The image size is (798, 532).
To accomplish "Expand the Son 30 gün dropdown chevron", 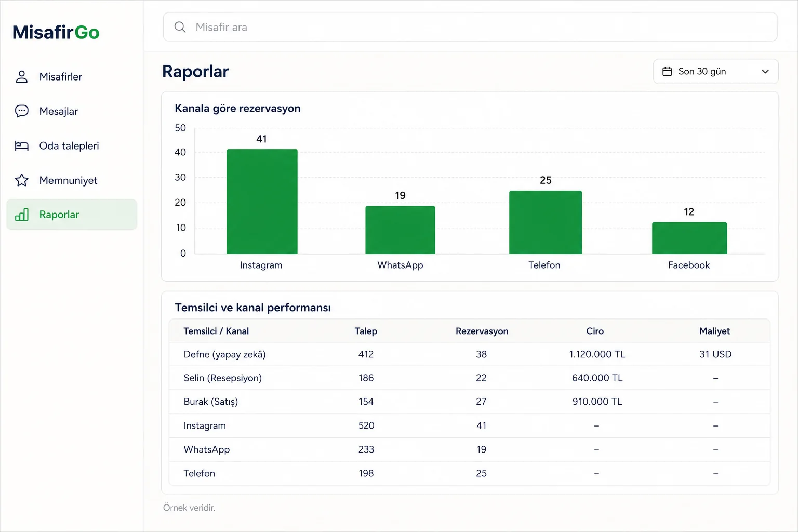I will (x=765, y=72).
